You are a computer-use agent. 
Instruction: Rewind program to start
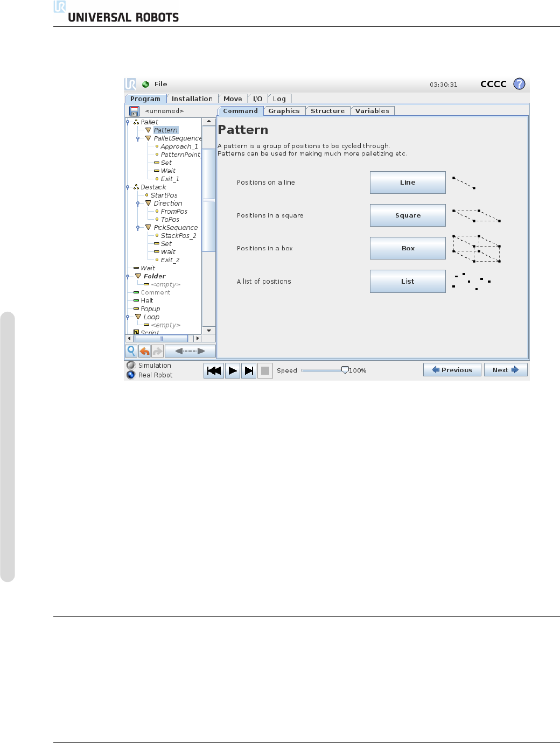(x=214, y=370)
